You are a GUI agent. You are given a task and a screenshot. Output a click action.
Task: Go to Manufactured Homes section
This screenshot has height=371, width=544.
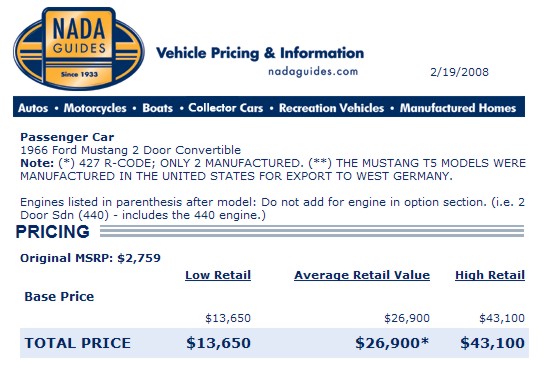coord(458,108)
